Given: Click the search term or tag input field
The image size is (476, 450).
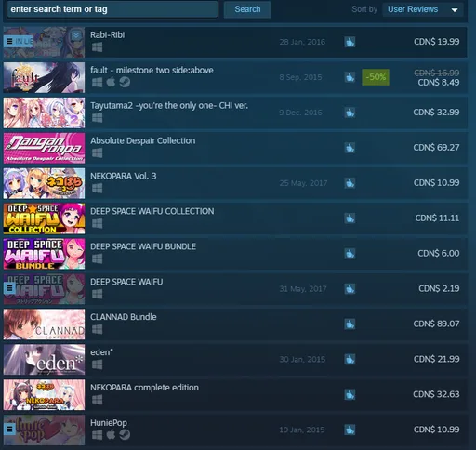Looking at the screenshot, I should [112, 9].
